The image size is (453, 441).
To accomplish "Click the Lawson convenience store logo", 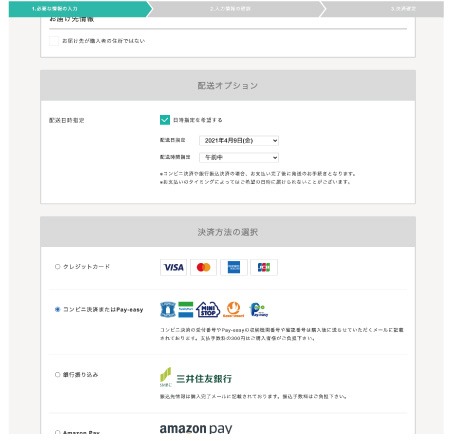I will click(x=168, y=309).
